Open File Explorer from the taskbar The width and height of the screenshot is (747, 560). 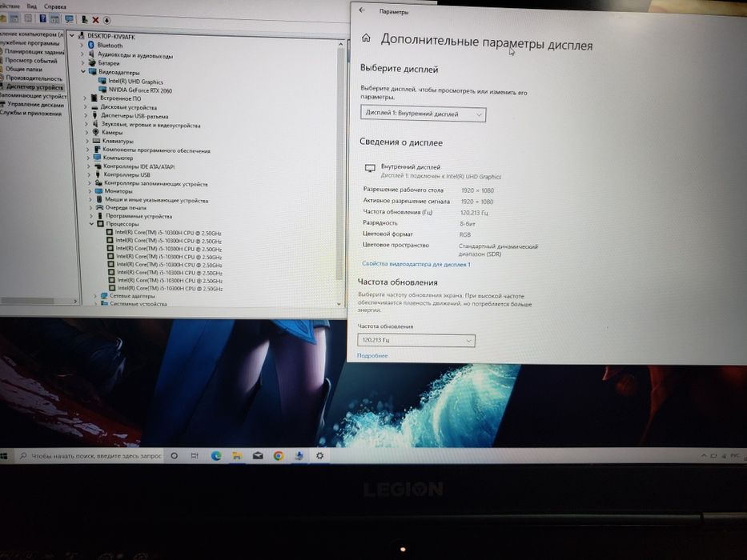coord(237,456)
